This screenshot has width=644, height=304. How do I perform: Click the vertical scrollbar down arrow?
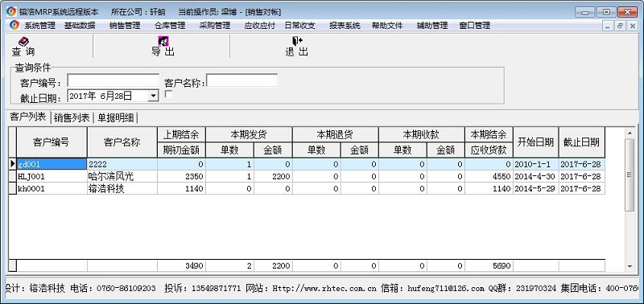tap(630, 266)
